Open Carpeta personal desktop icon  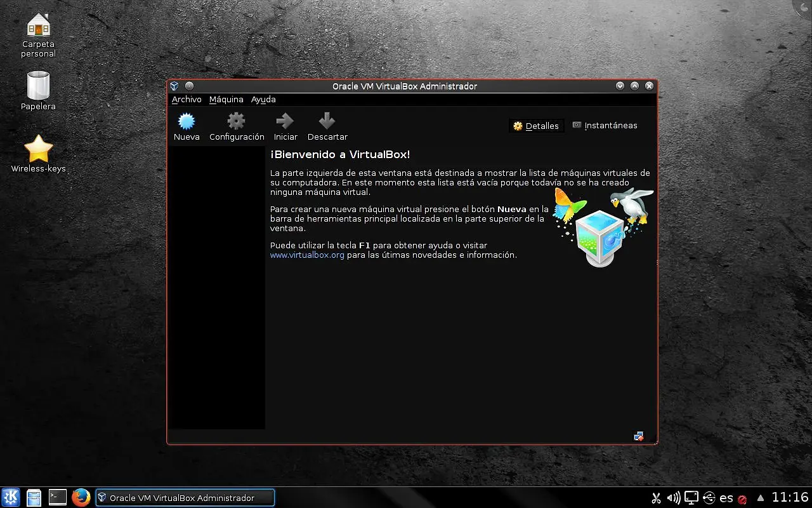[x=39, y=35]
